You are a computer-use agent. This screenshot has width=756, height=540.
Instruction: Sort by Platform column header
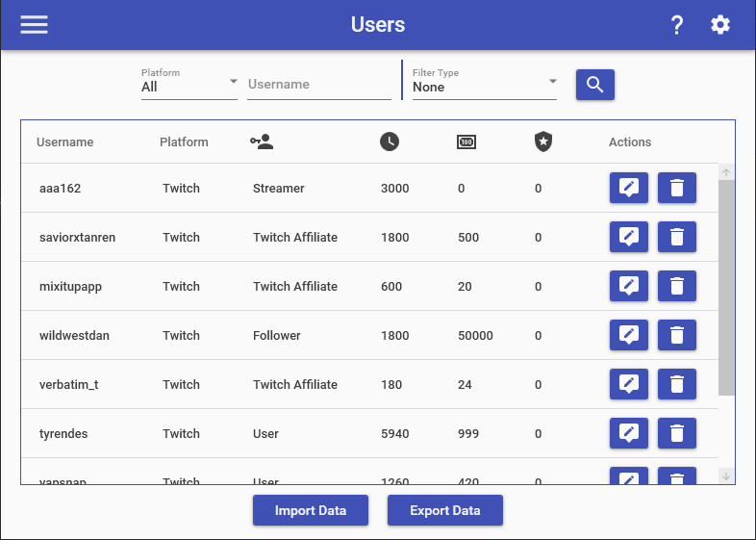(184, 142)
